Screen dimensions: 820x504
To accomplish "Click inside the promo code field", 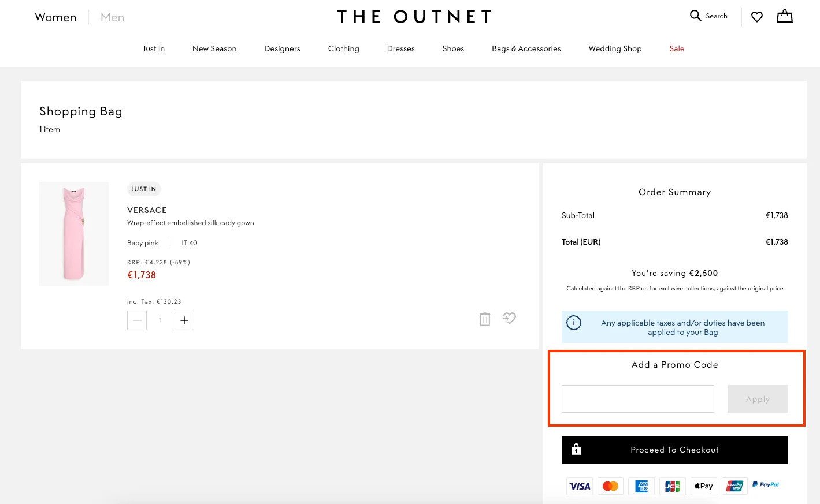I will [x=637, y=399].
